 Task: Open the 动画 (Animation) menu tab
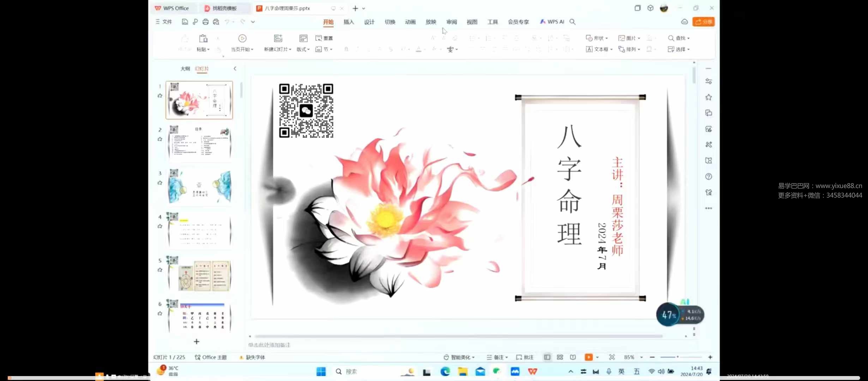tap(410, 22)
